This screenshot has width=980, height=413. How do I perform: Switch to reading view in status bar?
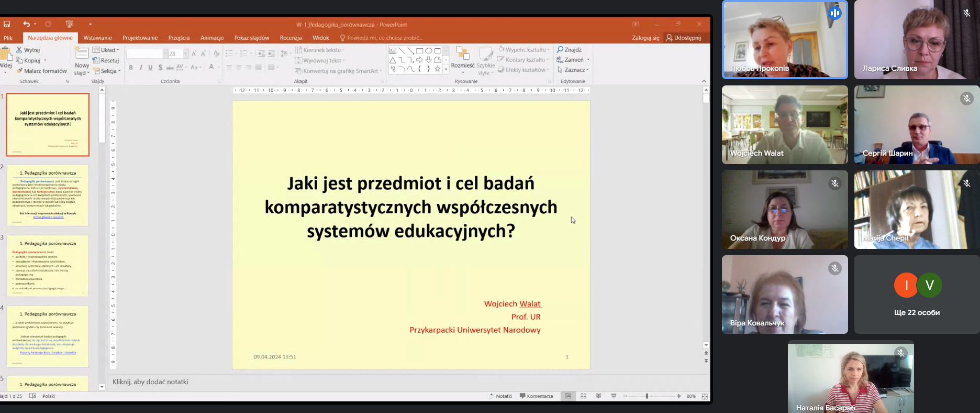[598, 396]
